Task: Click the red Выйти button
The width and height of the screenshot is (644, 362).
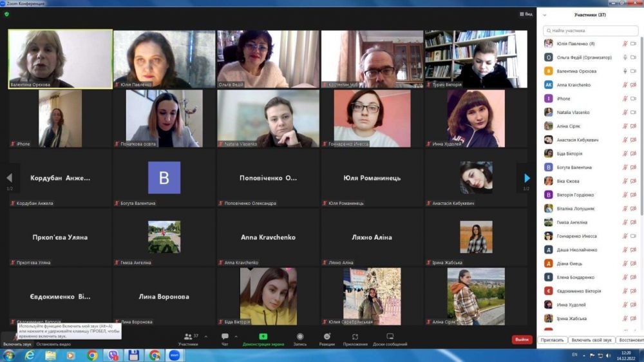Action: (x=522, y=339)
